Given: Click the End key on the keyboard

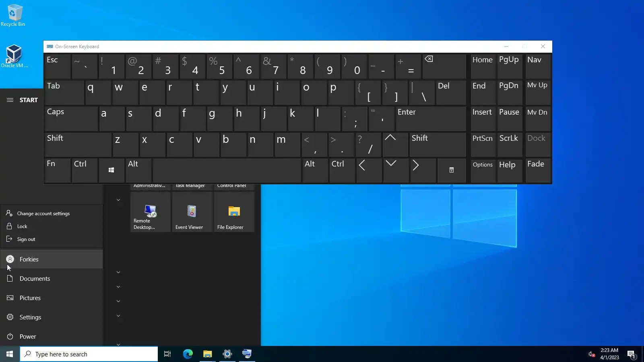Looking at the screenshot, I should pos(483,92).
